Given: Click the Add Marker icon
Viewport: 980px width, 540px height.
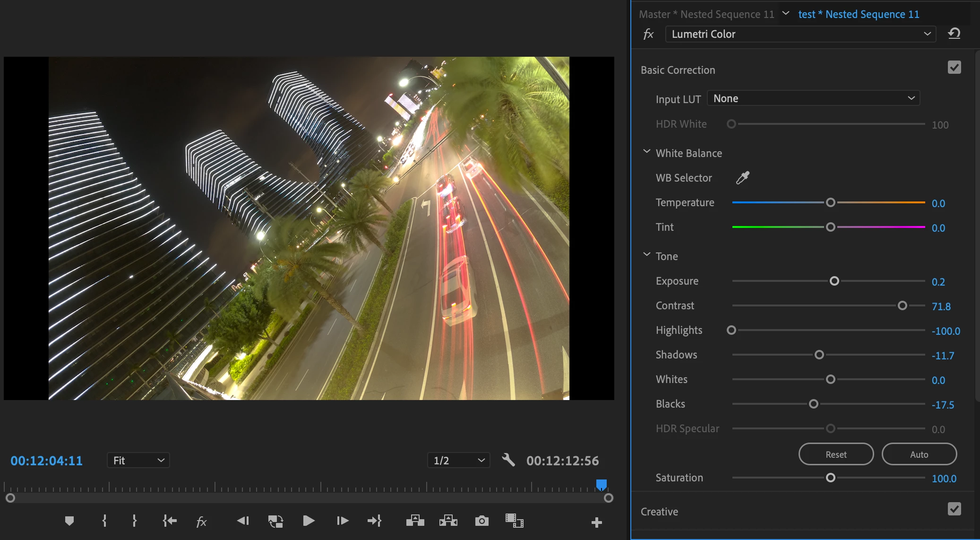Looking at the screenshot, I should (x=69, y=521).
